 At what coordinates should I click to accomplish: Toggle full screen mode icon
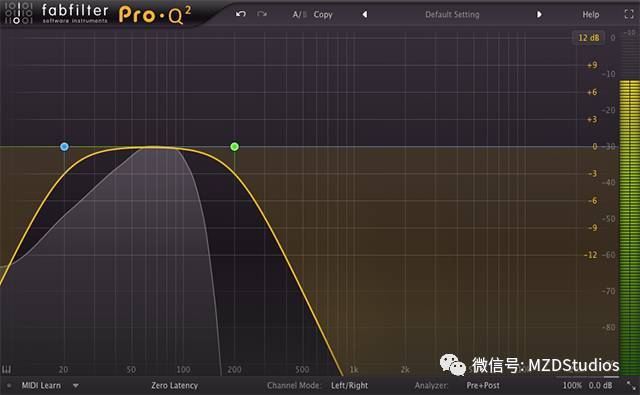click(629, 14)
